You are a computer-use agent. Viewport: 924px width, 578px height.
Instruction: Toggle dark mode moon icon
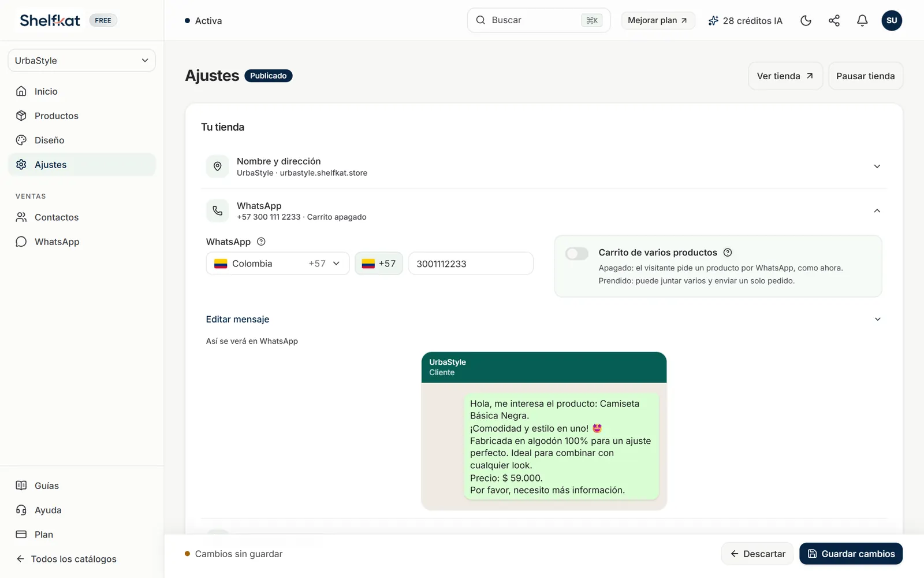(x=806, y=21)
